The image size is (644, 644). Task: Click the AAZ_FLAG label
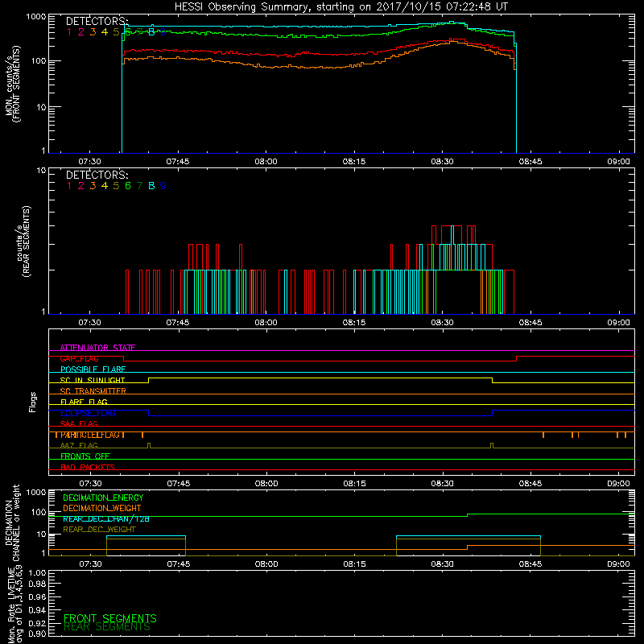[x=79, y=445]
